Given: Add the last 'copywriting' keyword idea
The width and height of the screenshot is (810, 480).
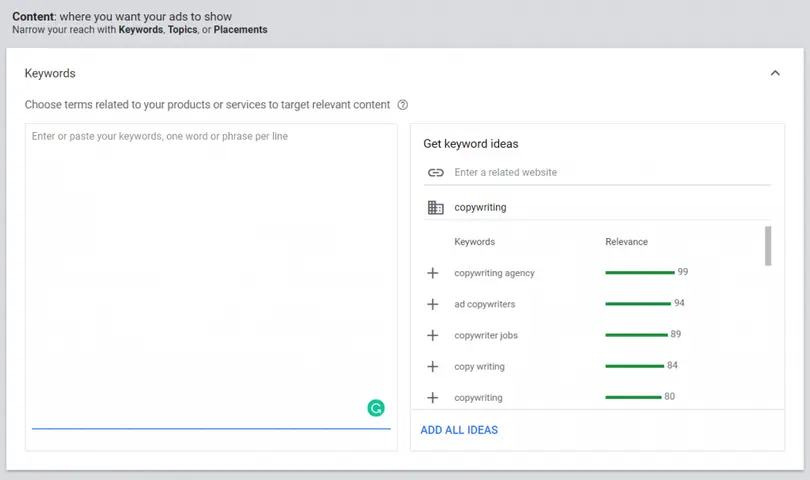Looking at the screenshot, I should pyautogui.click(x=433, y=397).
